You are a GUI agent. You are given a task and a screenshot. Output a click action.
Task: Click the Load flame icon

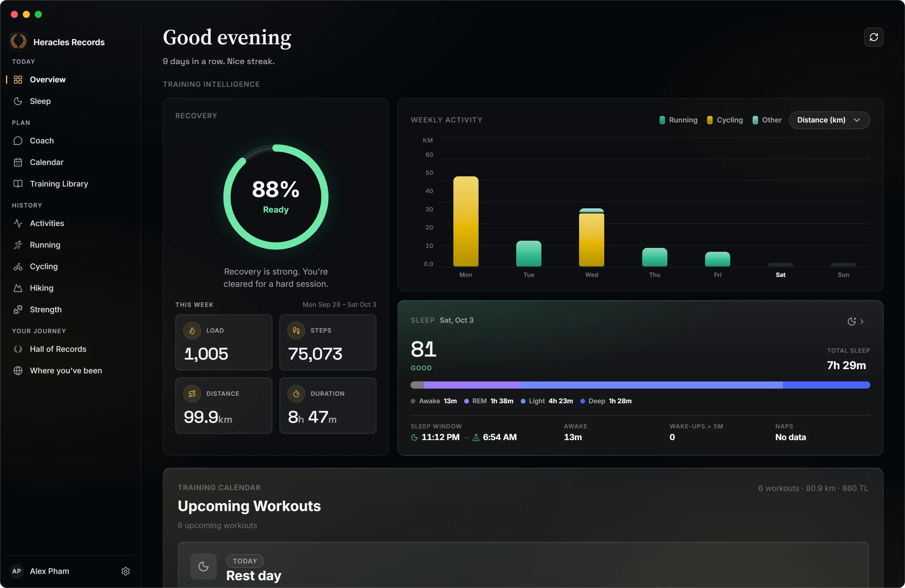click(x=192, y=331)
